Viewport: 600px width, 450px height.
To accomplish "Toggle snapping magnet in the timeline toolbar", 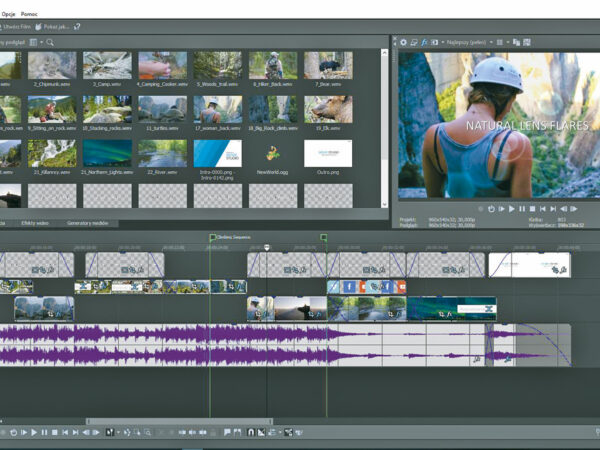I will point(250,432).
